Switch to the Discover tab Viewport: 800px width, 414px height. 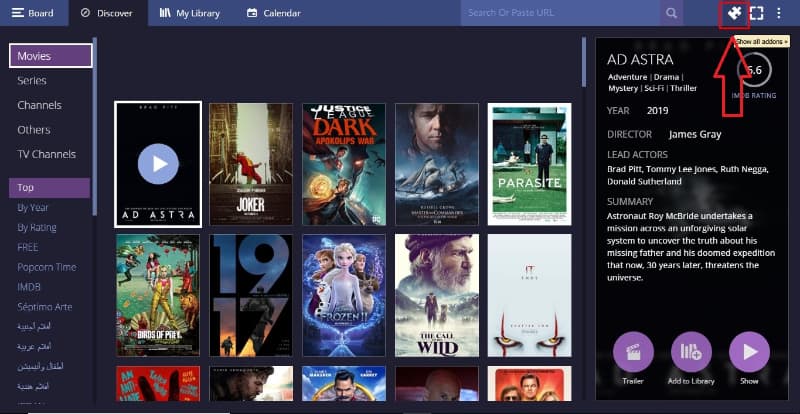[108, 13]
